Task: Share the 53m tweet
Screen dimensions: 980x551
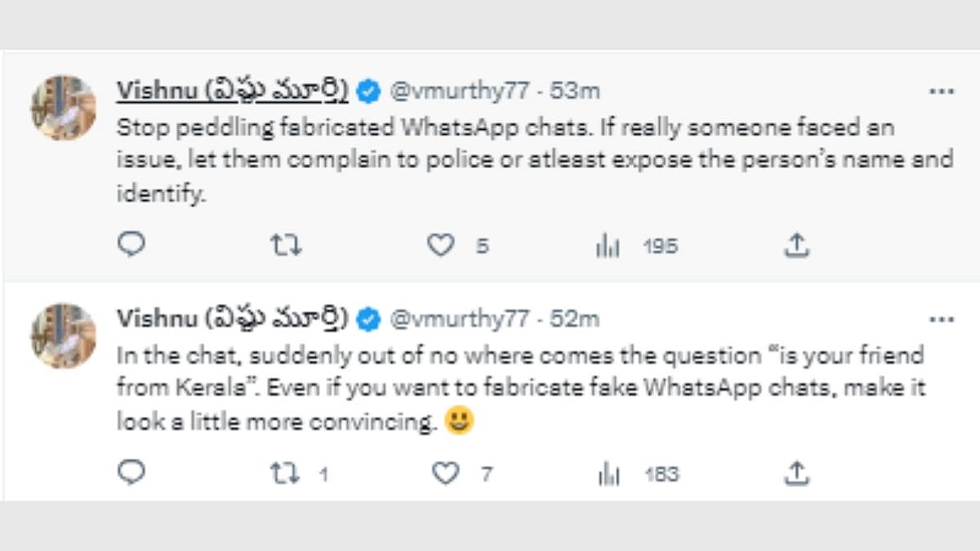Action: [796, 244]
